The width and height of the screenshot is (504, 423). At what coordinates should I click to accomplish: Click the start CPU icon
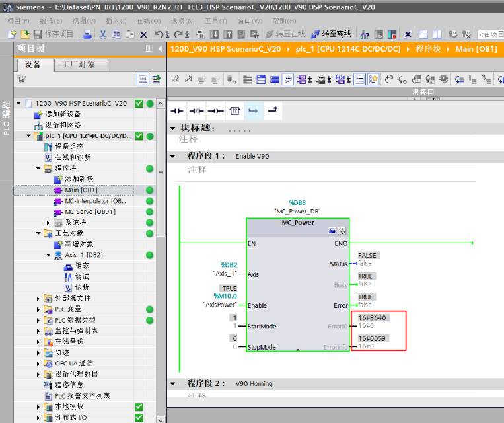tap(378, 34)
